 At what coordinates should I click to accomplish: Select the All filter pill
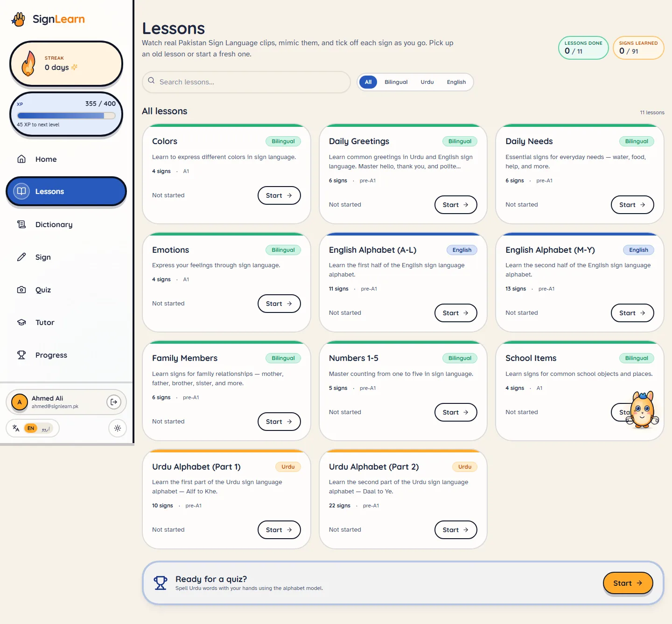point(368,82)
